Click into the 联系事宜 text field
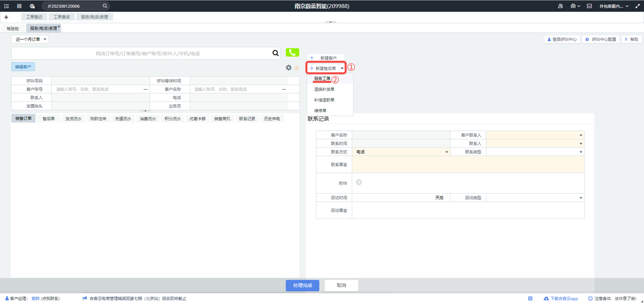Screen dimensions: 644x303 468,164
